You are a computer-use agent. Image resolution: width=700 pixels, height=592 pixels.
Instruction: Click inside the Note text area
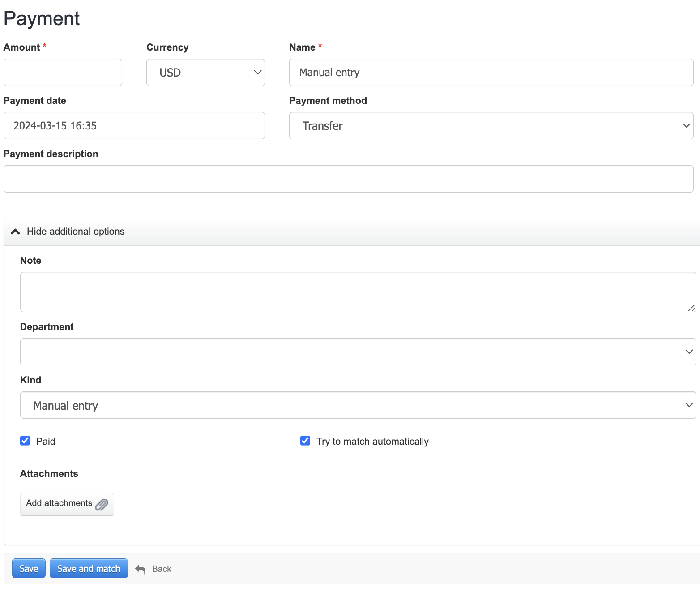pos(358,292)
